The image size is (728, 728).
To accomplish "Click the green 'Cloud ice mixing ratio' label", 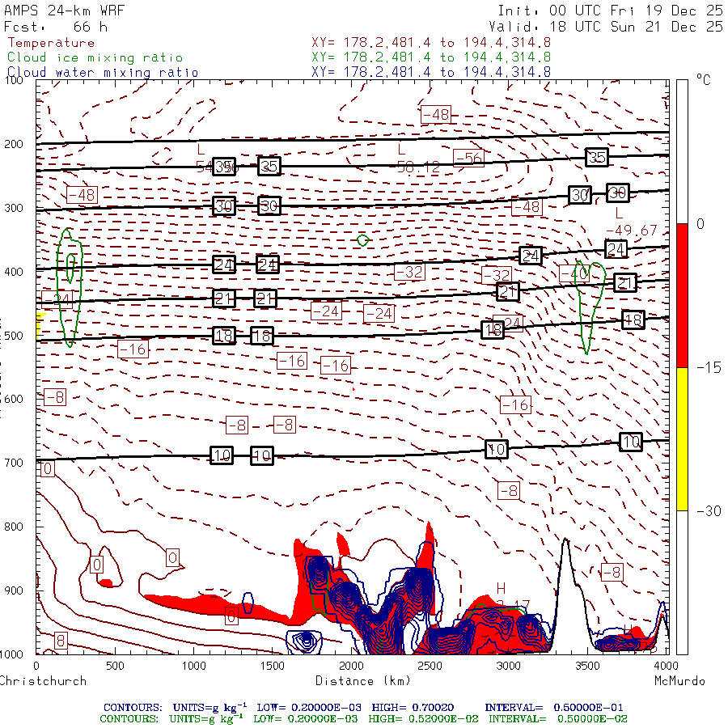I will coord(95,57).
